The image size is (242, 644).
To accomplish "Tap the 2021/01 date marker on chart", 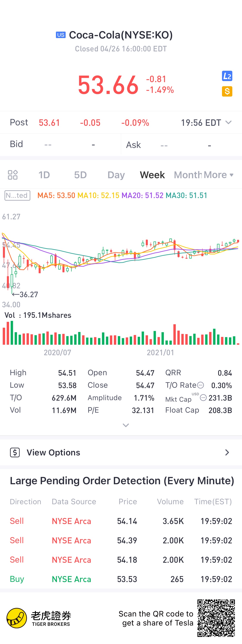I will [x=160, y=352].
